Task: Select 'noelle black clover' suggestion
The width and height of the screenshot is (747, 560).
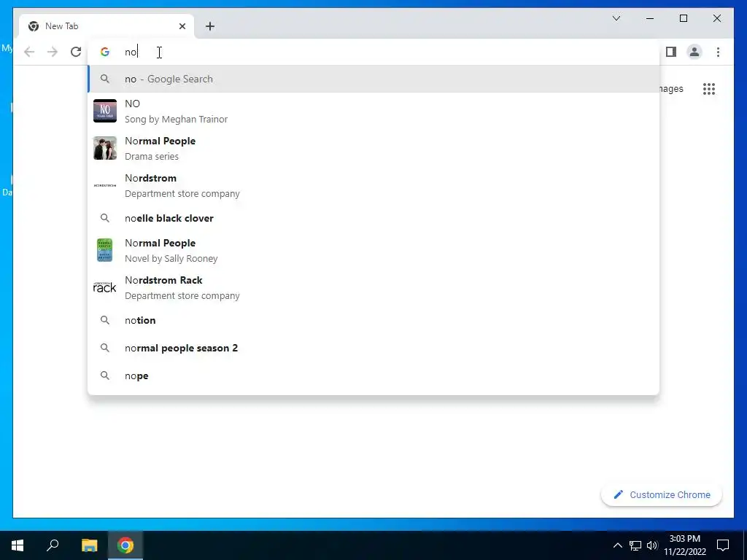Action: click(x=373, y=218)
